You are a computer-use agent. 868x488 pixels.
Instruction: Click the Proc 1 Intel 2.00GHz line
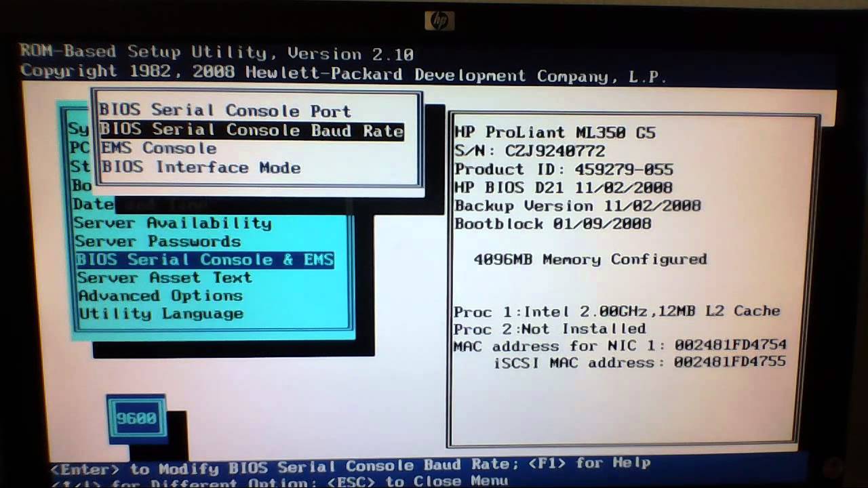coord(617,311)
